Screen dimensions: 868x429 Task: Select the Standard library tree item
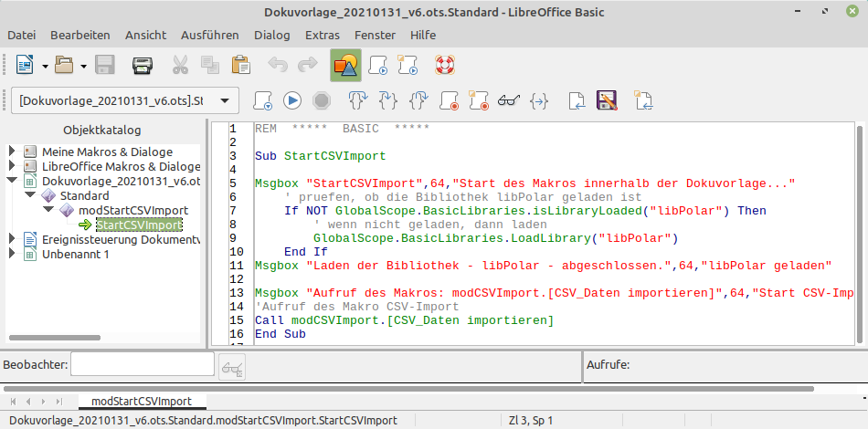tap(85, 195)
